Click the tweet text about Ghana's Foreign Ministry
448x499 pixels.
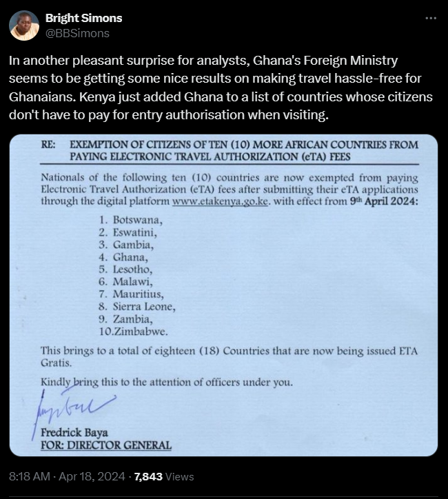[221, 88]
